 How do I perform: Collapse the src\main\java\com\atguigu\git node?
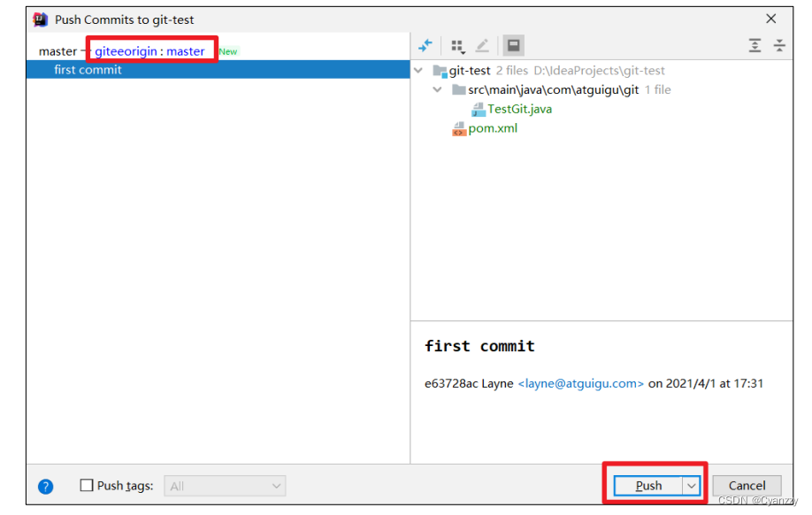coord(438,89)
